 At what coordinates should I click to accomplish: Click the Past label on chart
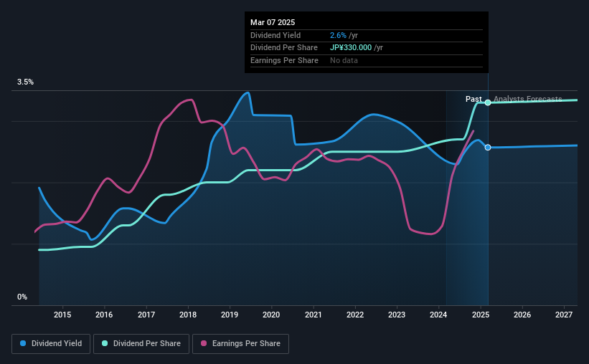point(473,99)
